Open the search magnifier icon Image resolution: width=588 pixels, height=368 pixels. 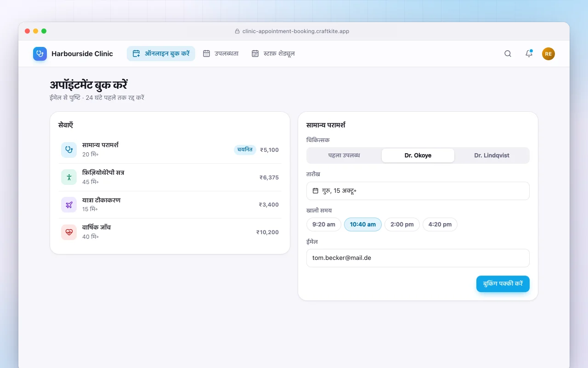pyautogui.click(x=508, y=54)
